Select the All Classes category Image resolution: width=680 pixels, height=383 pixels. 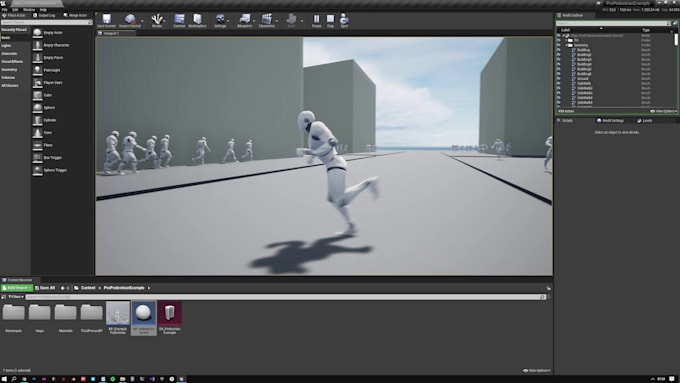click(x=10, y=85)
